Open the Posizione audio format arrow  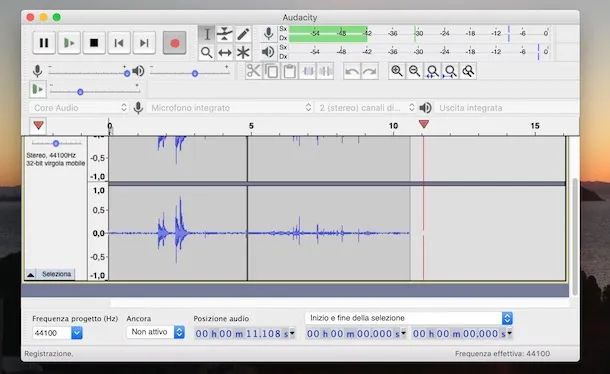[292, 334]
